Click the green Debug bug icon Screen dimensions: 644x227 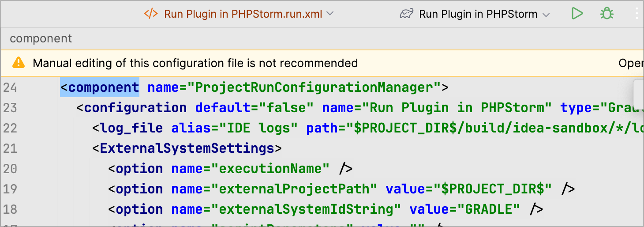607,14
